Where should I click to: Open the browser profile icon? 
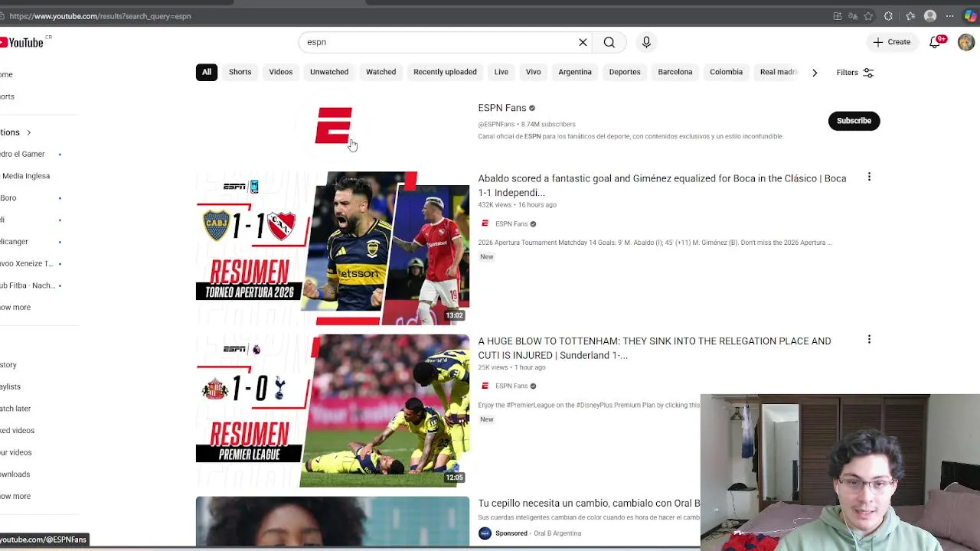coord(930,16)
